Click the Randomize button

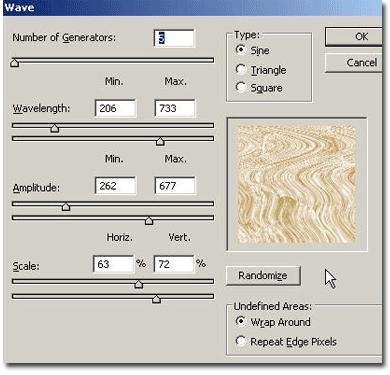pos(263,276)
